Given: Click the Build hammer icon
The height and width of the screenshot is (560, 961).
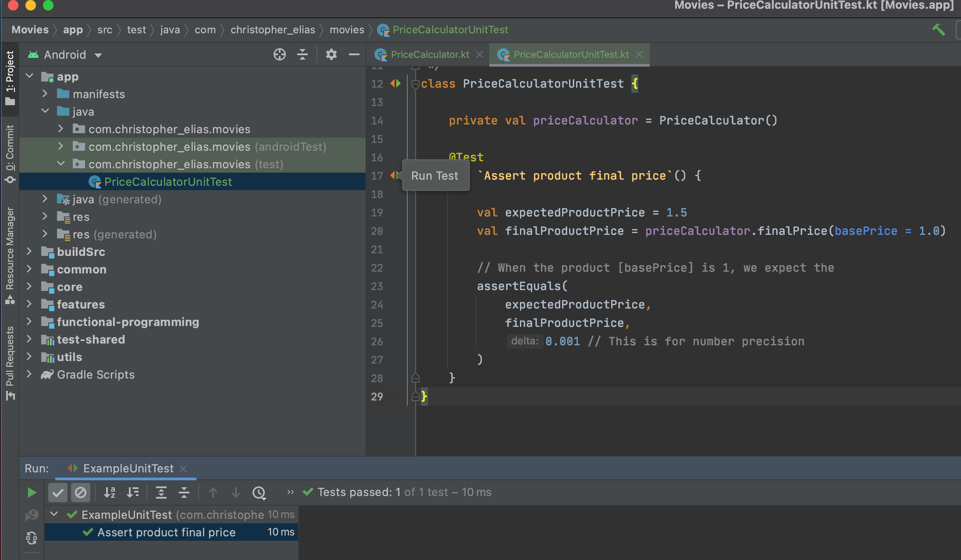Looking at the screenshot, I should click(938, 30).
